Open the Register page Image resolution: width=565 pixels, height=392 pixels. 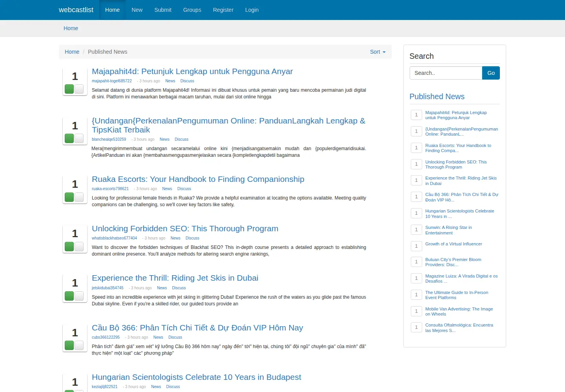click(x=223, y=10)
